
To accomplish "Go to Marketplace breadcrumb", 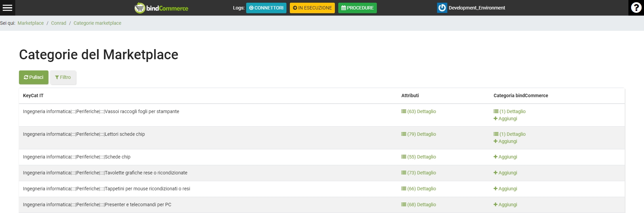I will tap(30, 23).
